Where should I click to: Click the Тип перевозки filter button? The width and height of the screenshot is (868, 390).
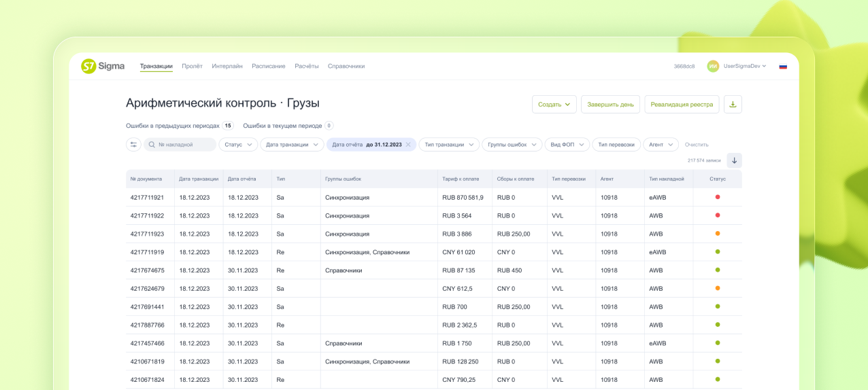(616, 145)
